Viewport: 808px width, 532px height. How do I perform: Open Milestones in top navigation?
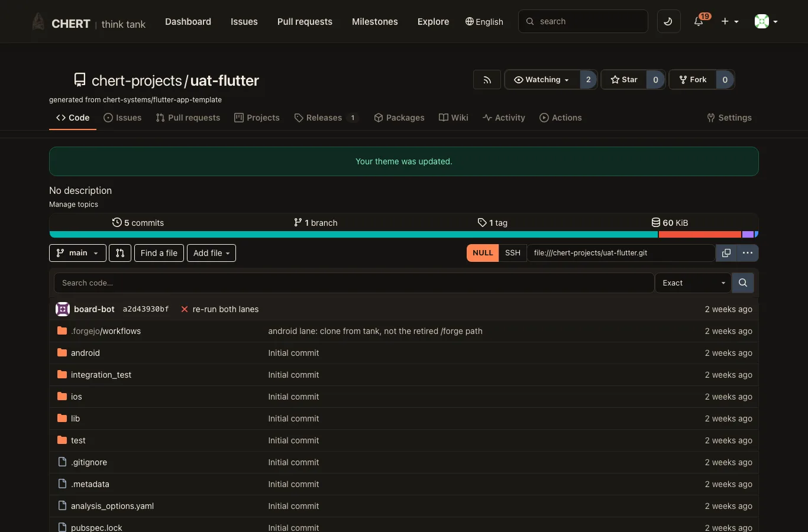click(375, 21)
